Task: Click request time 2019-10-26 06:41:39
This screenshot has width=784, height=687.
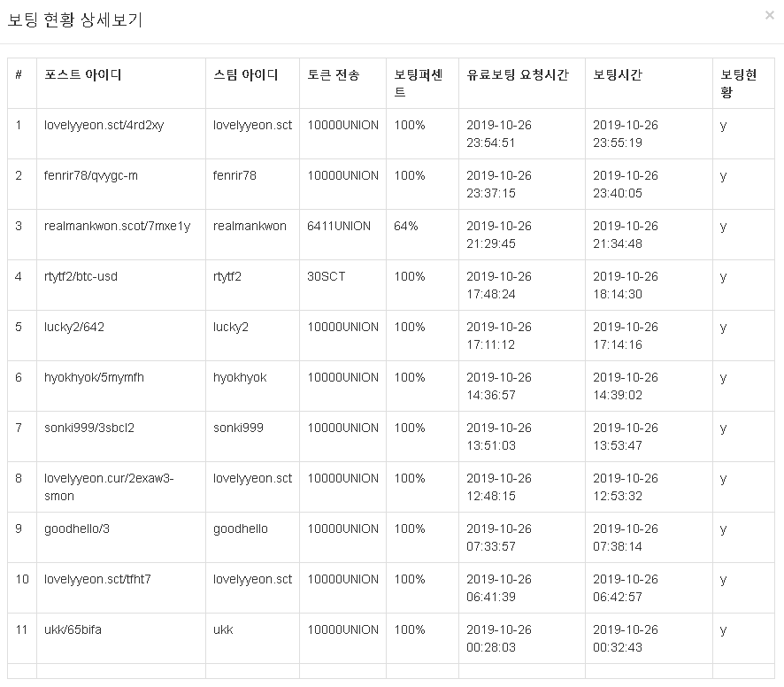Action: point(499,589)
